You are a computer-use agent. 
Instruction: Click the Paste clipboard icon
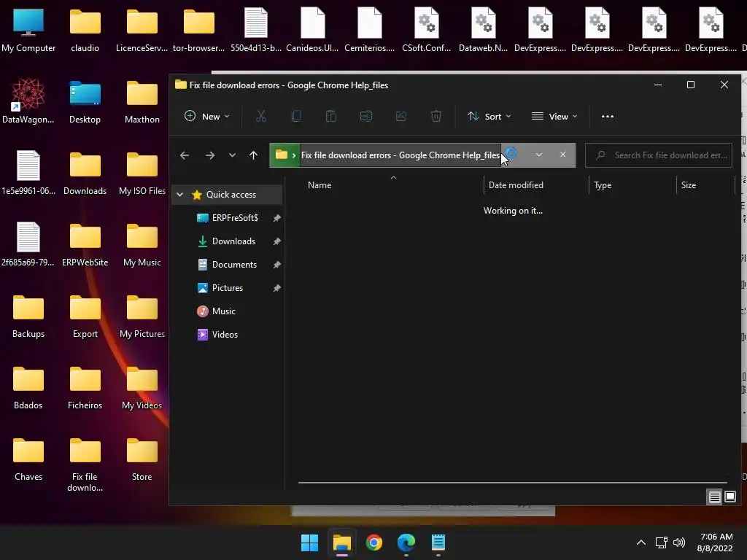[x=331, y=116]
